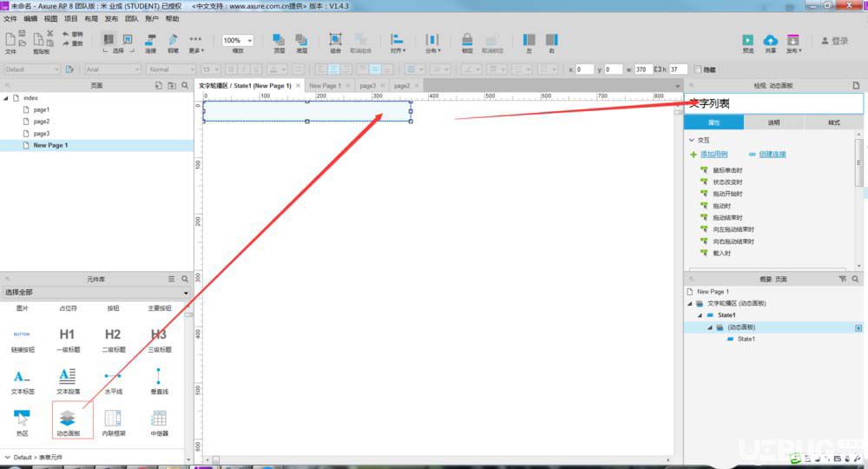Collapse the Default > 表单元件 library section
The height and width of the screenshot is (469, 868).
pos(7,458)
